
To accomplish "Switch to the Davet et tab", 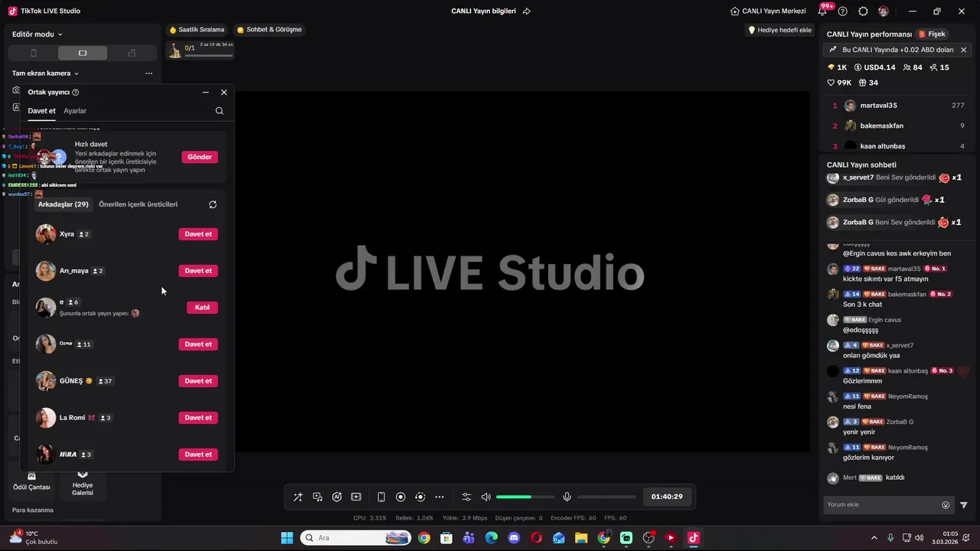I will coord(41,111).
